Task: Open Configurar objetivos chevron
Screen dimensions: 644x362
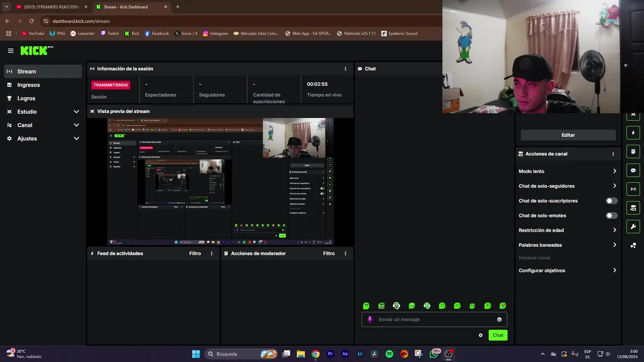Action: click(x=614, y=270)
